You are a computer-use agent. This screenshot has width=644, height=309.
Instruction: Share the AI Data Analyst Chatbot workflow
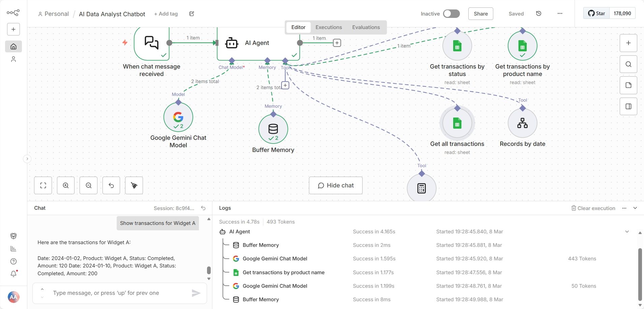click(481, 14)
